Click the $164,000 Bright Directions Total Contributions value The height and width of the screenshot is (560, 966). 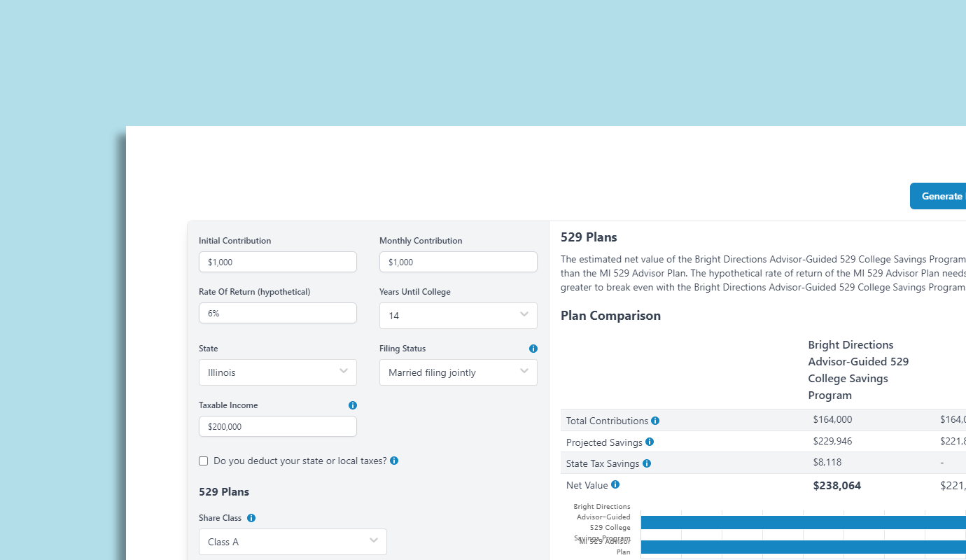[833, 420]
